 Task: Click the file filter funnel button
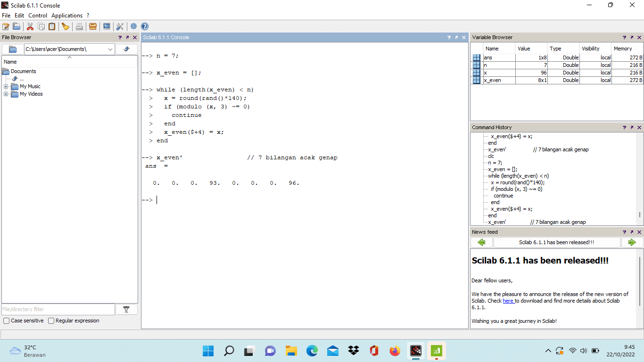tap(126, 309)
